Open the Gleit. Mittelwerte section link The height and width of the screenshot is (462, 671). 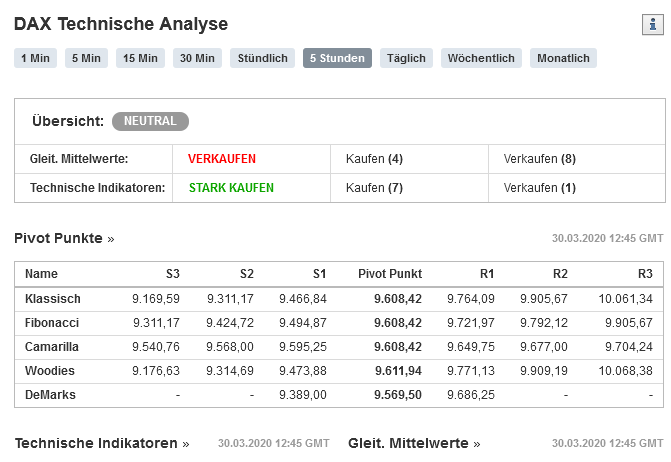(x=414, y=443)
